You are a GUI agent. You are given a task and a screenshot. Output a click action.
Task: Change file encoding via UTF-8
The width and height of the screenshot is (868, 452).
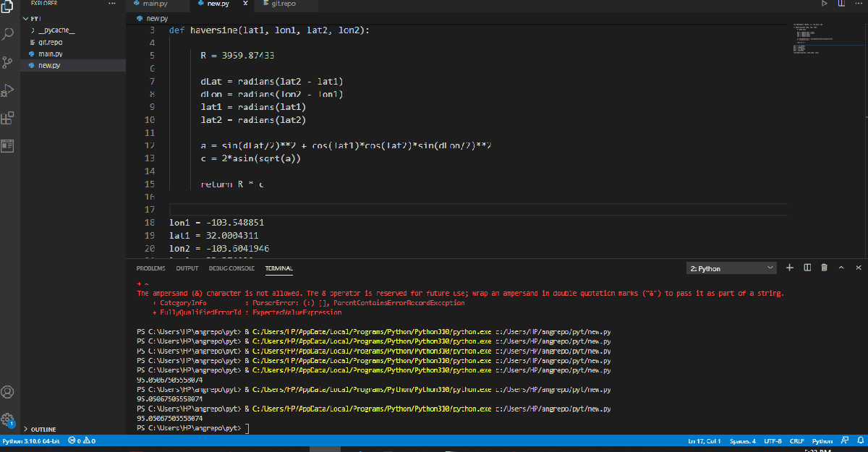coord(773,440)
